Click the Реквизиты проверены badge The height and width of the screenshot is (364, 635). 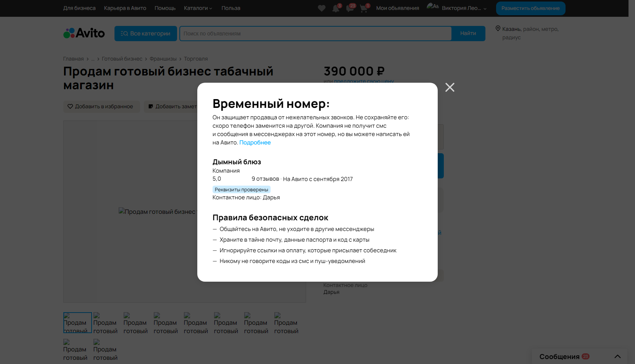click(x=241, y=189)
